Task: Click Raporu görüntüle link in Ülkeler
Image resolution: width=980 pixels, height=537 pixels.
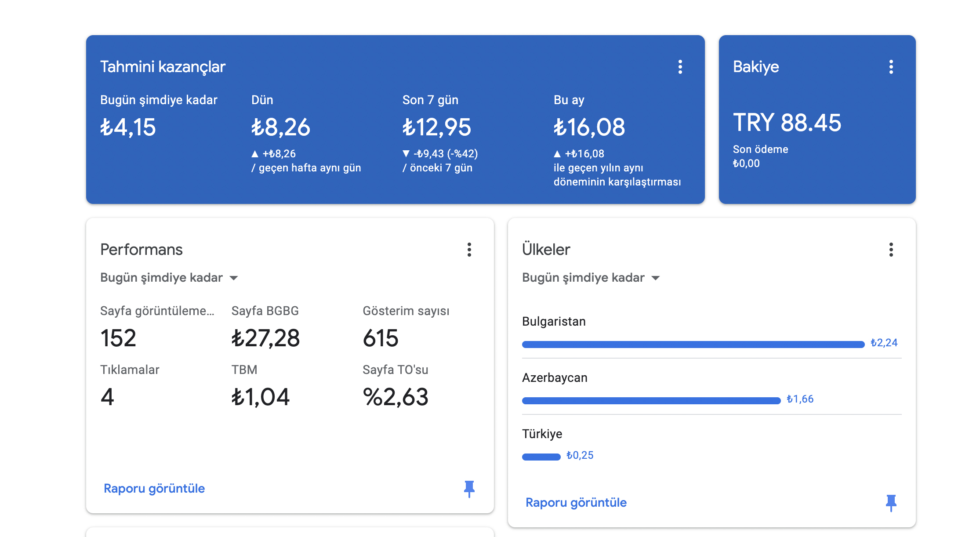Action: tap(576, 503)
